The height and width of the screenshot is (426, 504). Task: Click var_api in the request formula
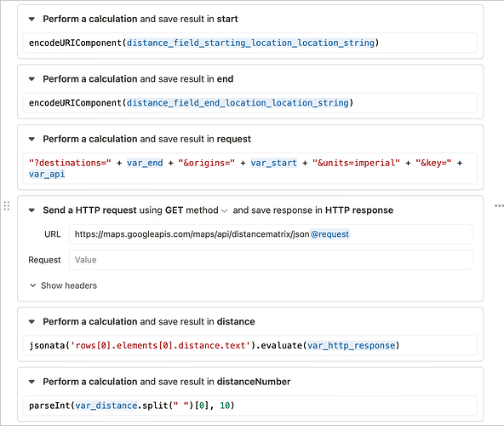point(47,174)
